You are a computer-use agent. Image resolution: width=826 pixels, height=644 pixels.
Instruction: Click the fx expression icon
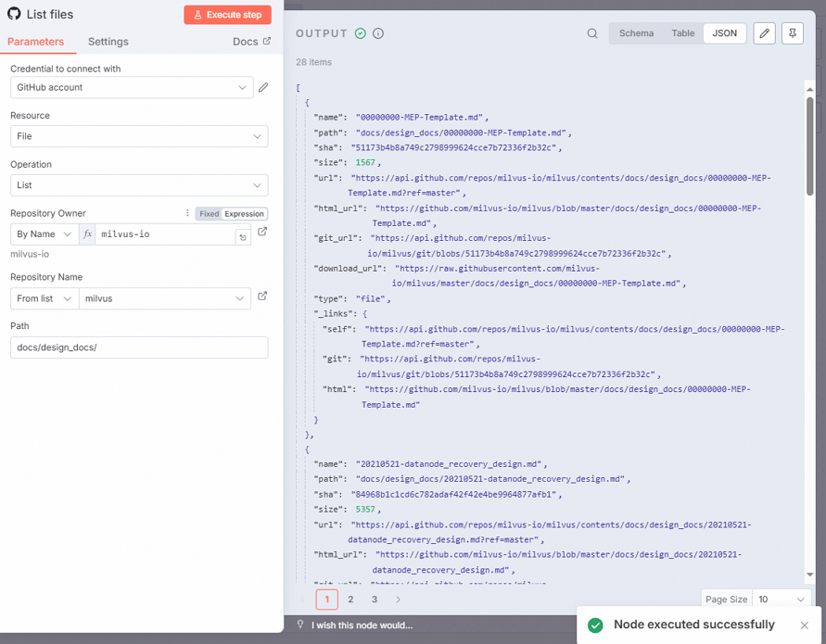(x=87, y=234)
